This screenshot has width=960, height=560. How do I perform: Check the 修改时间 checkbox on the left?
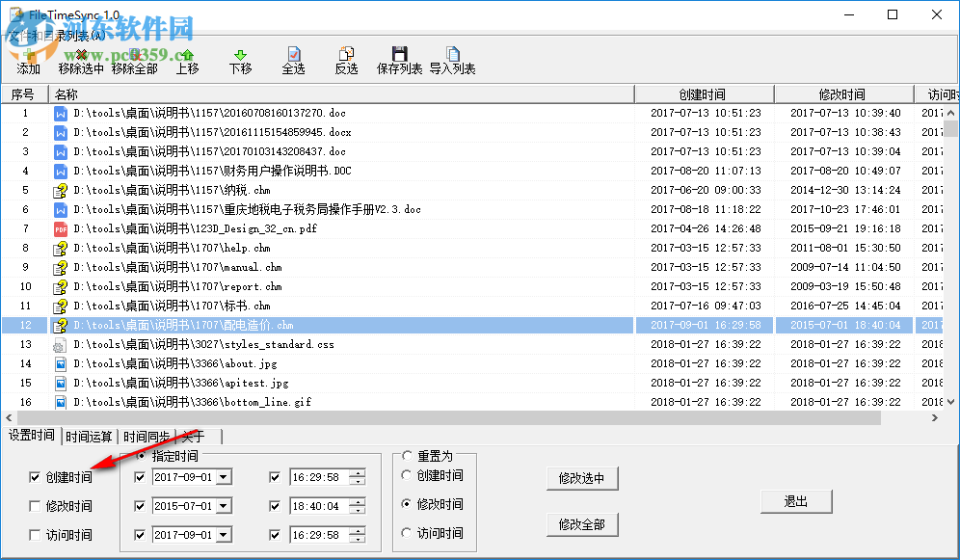(35, 508)
